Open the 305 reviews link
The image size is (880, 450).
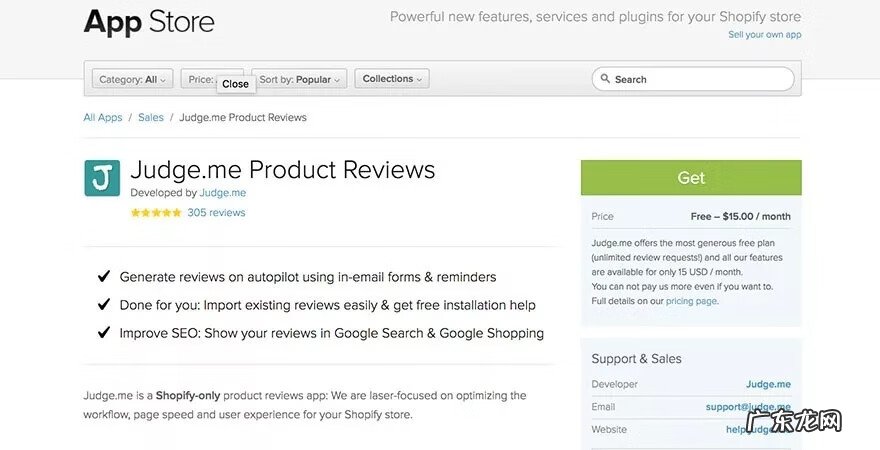[x=216, y=213]
